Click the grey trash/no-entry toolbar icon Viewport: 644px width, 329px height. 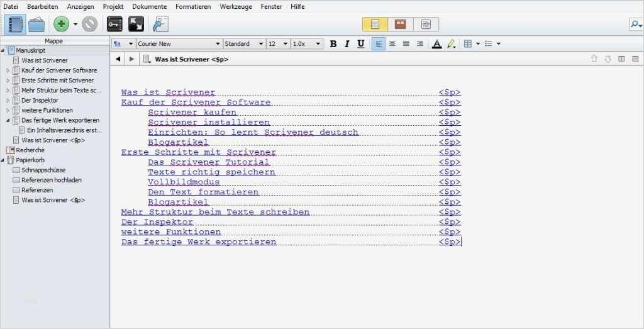pyautogui.click(x=89, y=25)
